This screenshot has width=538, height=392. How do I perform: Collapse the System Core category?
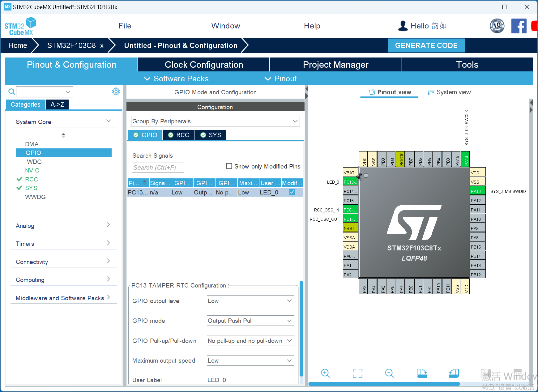pos(63,121)
